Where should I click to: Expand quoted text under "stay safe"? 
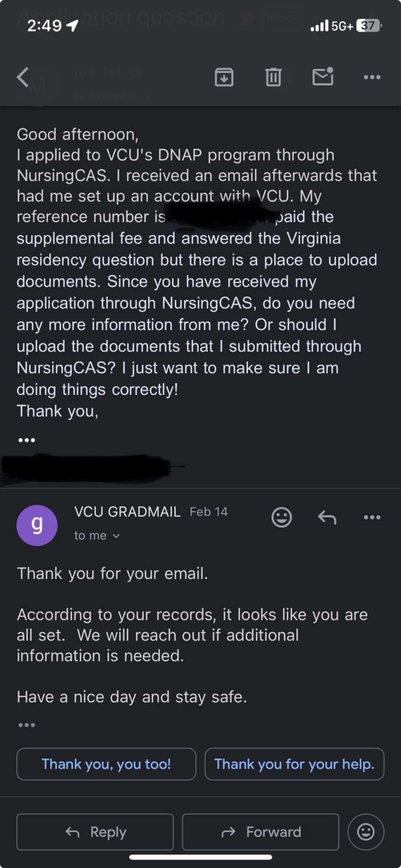27,725
